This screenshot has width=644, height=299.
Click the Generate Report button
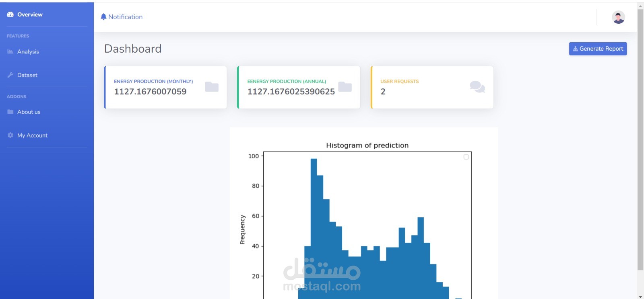point(598,49)
